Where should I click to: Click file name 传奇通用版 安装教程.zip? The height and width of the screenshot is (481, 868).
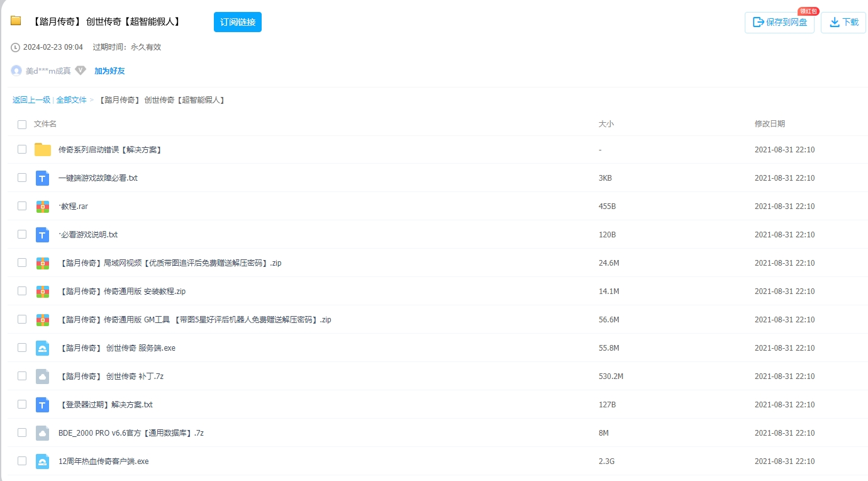point(123,291)
